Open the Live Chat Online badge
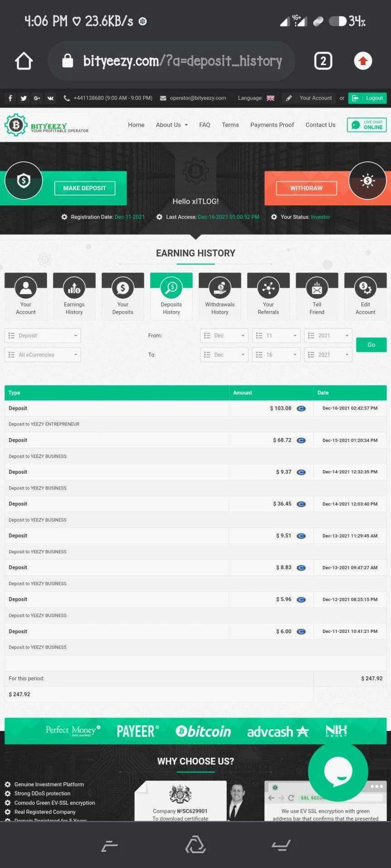This screenshot has width=391, height=868. tap(367, 125)
